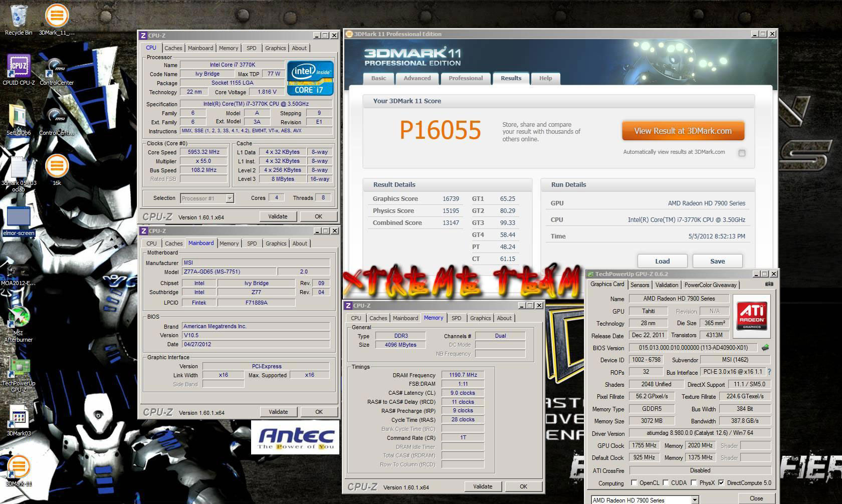
Task: Select the 16k orange desktop icon
Action: (57, 170)
